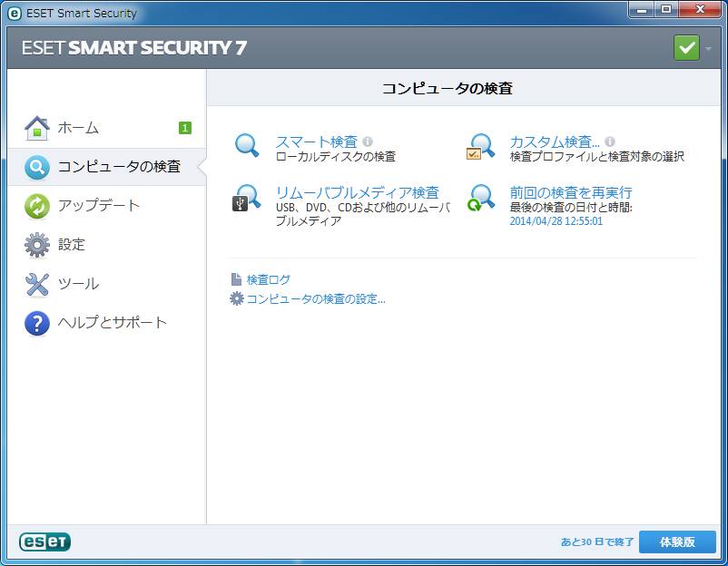Click the Smart scan magnifier icon
Viewport: 728px width, 566px height.
(x=247, y=145)
